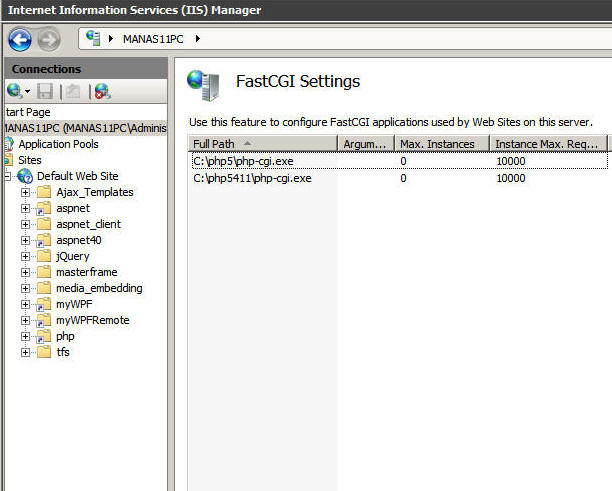Click the Application Pools node icon
612x491 pixels.
[x=9, y=144]
